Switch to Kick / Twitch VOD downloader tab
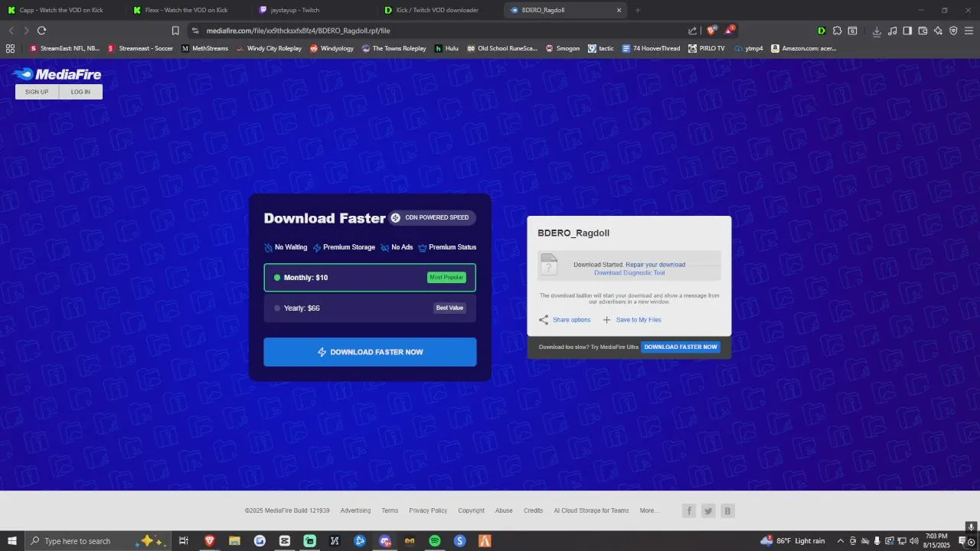 [437, 10]
